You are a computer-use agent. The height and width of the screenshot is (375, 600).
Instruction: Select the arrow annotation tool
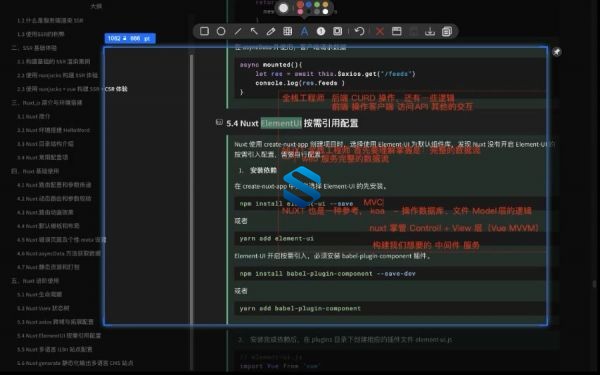click(254, 31)
